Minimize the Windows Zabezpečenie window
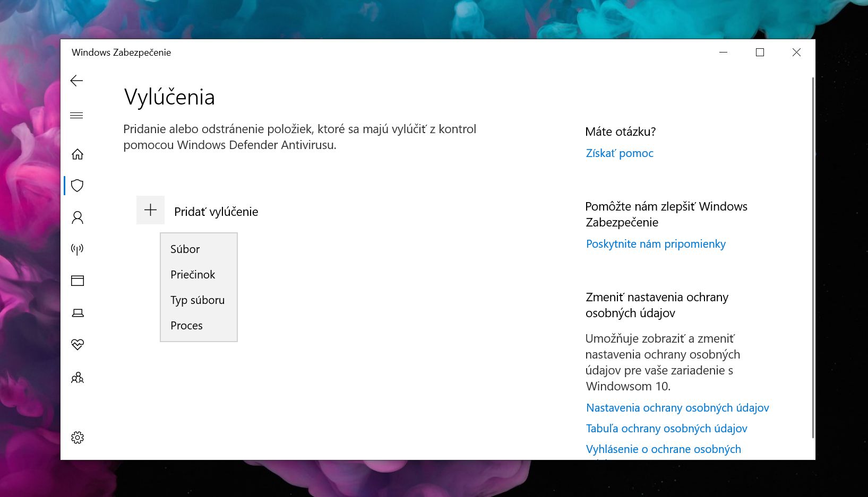Screen dimensions: 868x497 (723, 53)
